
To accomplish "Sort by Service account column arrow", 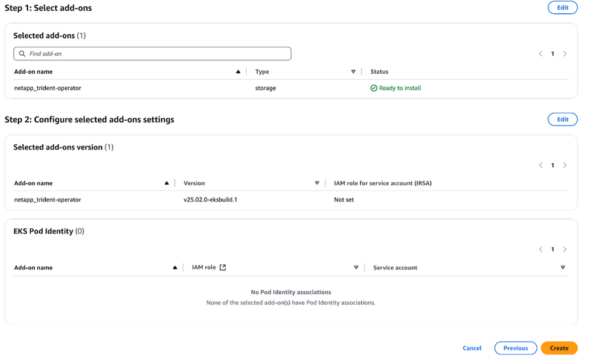I will [x=563, y=267].
